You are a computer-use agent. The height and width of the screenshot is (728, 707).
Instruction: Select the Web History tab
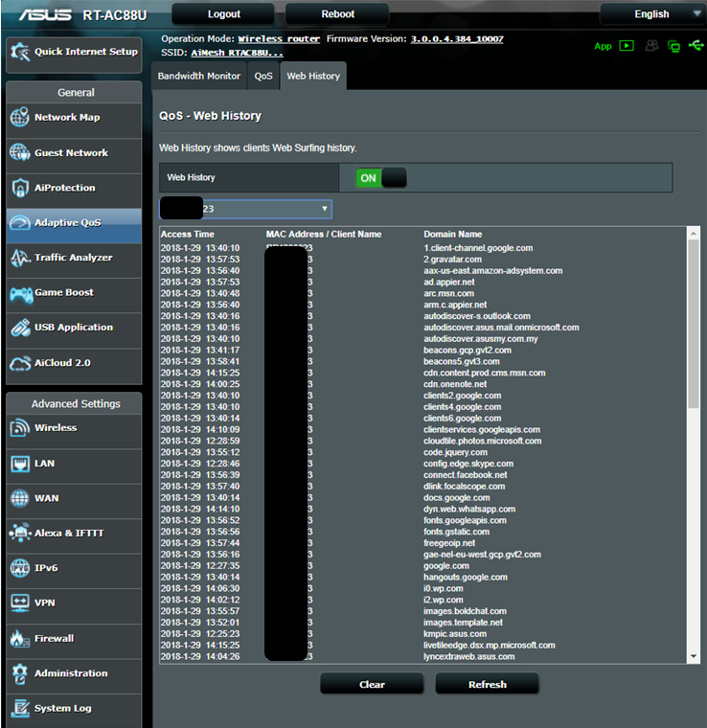coord(313,76)
